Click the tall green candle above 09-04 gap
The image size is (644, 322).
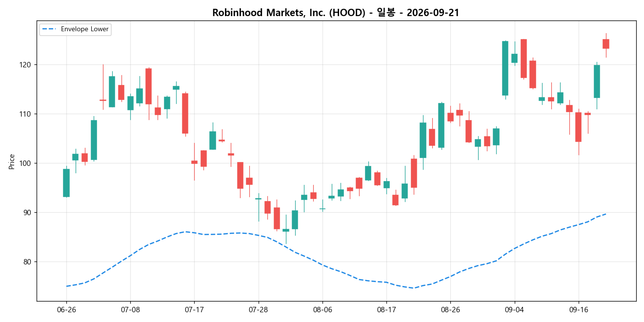(x=505, y=68)
